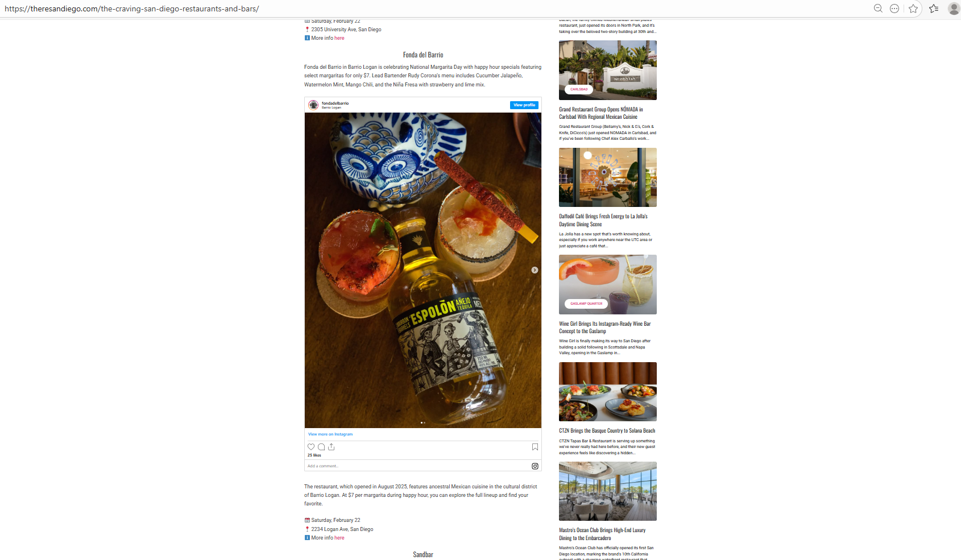Click the fondadelbarrio profile avatar

[313, 105]
